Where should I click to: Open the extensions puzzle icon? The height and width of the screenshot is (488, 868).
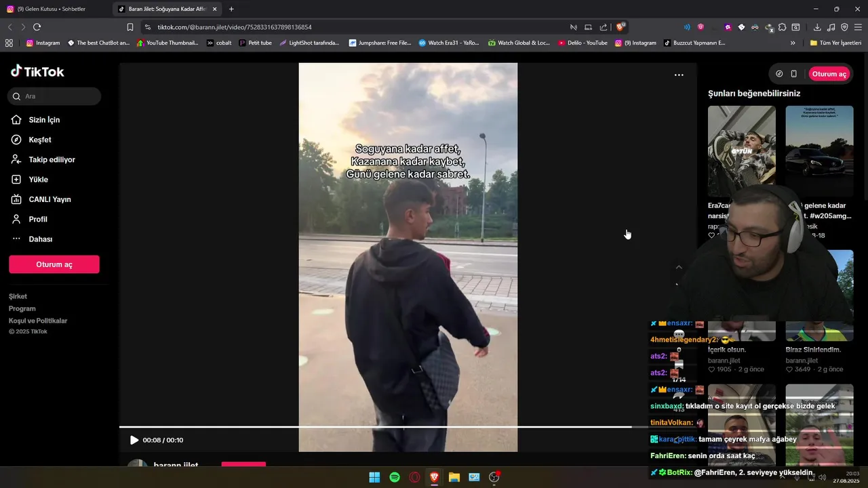click(x=782, y=27)
